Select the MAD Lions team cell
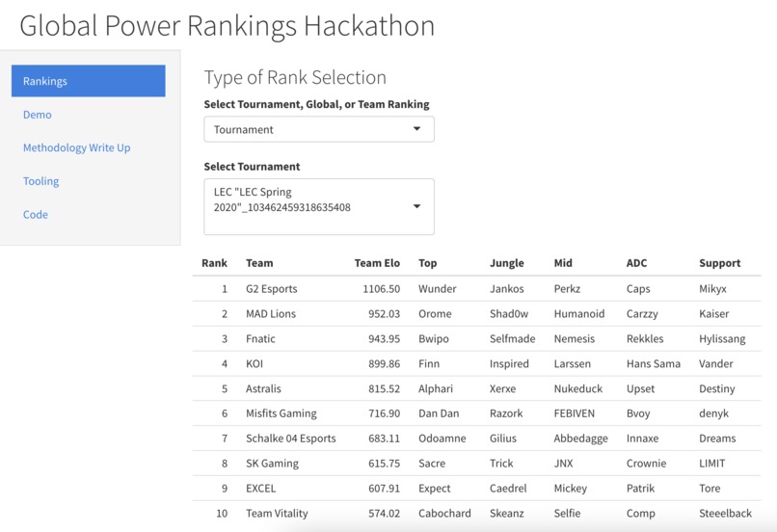This screenshot has height=532, width=777. point(271,313)
